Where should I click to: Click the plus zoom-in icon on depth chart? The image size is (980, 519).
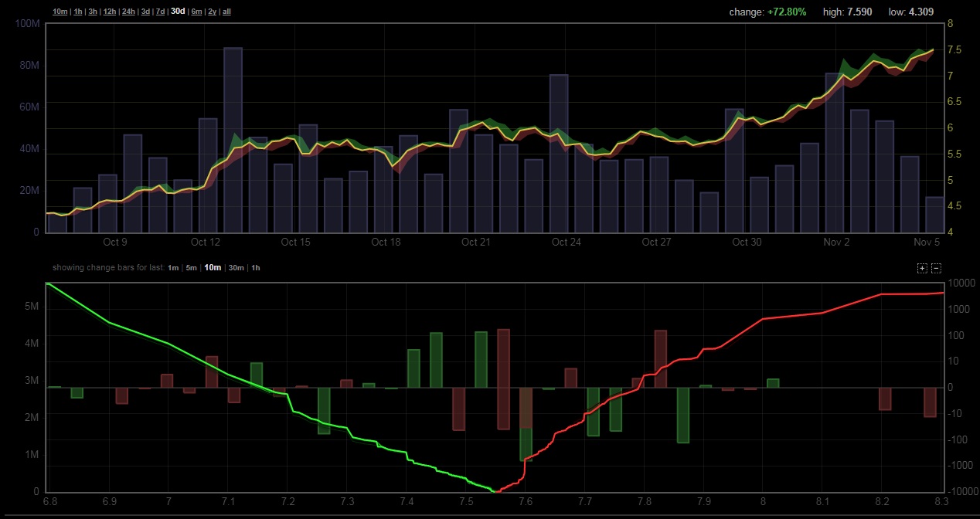tap(922, 268)
